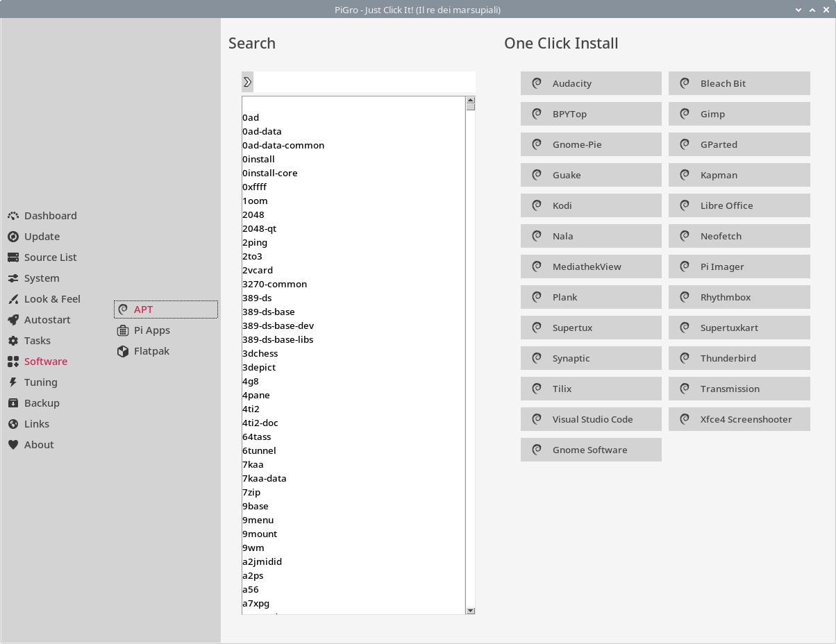Install Transmission with one click
The image size is (836, 644).
click(x=739, y=389)
